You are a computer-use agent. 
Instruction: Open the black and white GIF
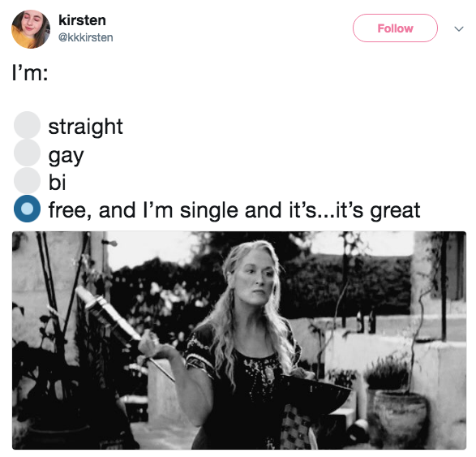pyautogui.click(x=239, y=340)
